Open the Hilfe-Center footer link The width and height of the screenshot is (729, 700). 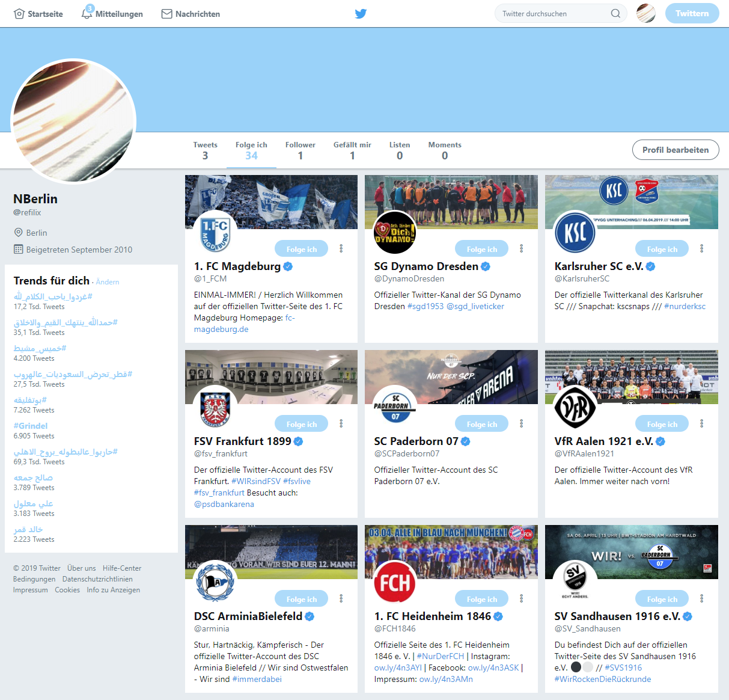(x=122, y=568)
